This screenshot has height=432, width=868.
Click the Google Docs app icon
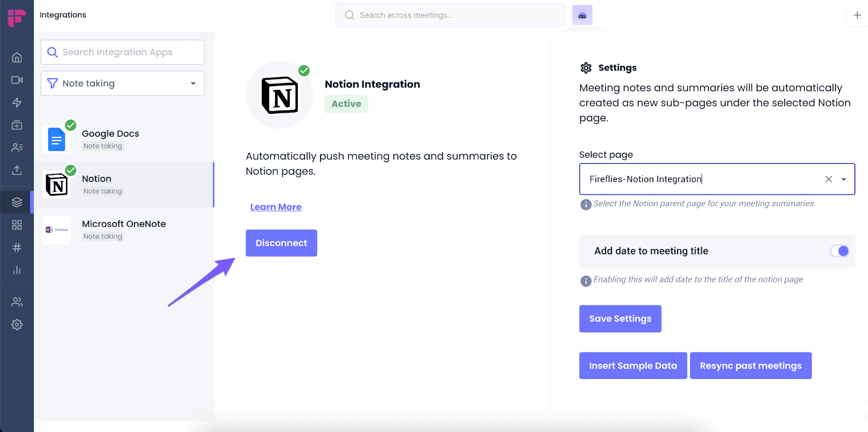point(56,139)
